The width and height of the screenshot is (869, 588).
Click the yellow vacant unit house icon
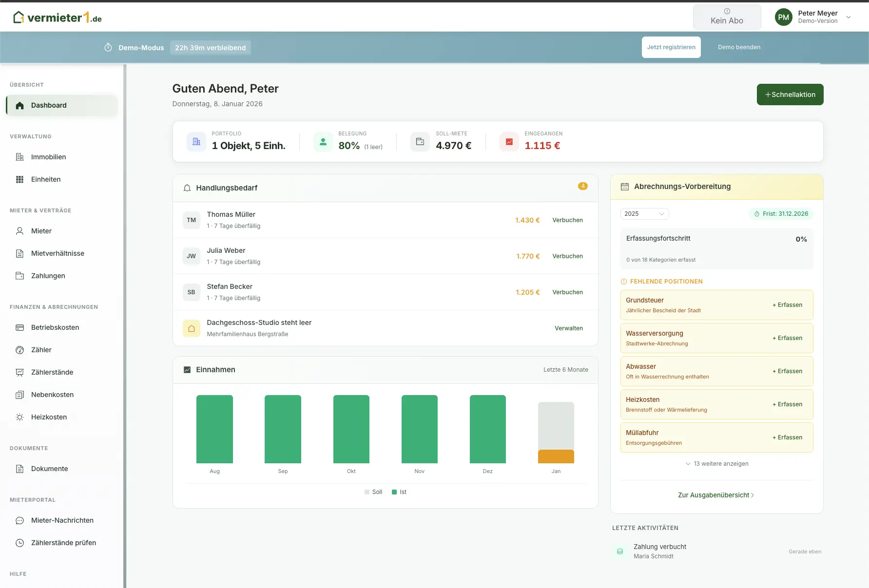(x=191, y=328)
